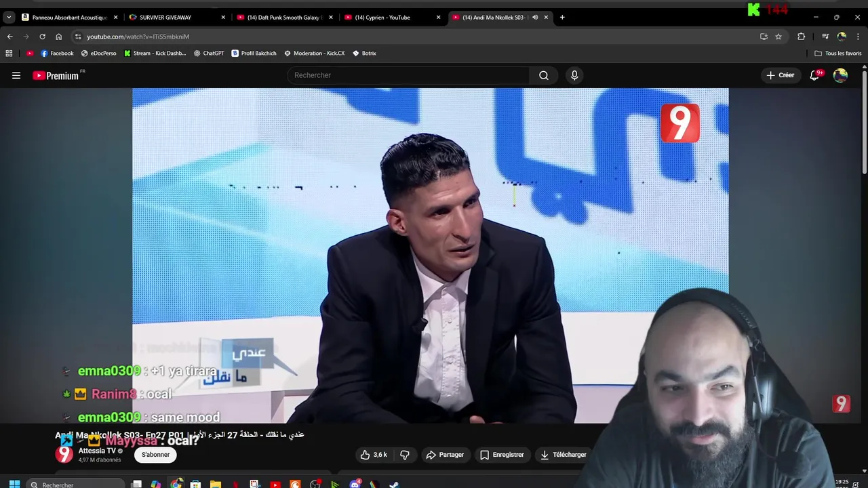Image resolution: width=868 pixels, height=488 pixels.
Task: Open Microsoft Store from the taskbar
Action: [x=196, y=484]
